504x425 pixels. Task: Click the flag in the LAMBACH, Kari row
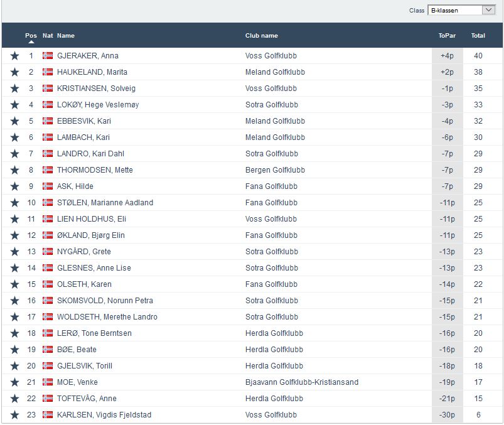[x=48, y=137]
